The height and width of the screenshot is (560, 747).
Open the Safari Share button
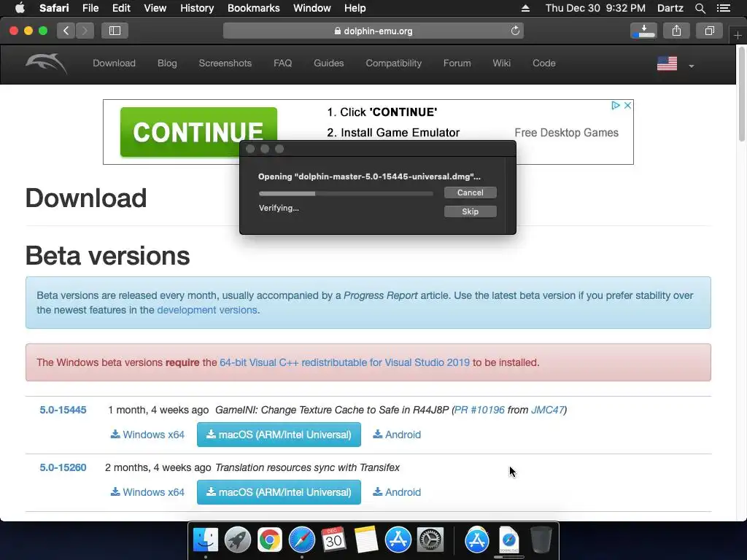(x=676, y=31)
